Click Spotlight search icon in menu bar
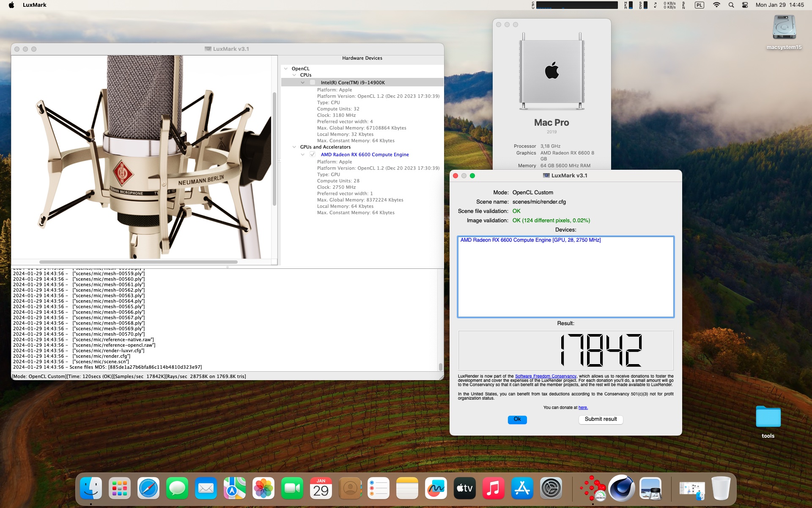This screenshot has width=812, height=508. coord(731,5)
